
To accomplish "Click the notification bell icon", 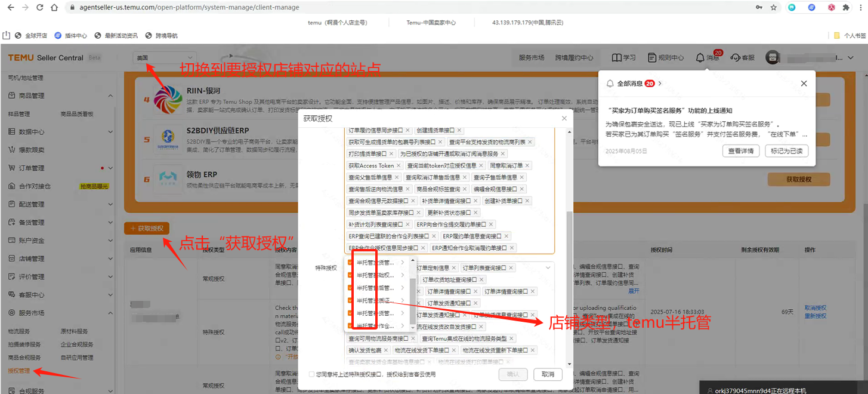I will click(700, 58).
